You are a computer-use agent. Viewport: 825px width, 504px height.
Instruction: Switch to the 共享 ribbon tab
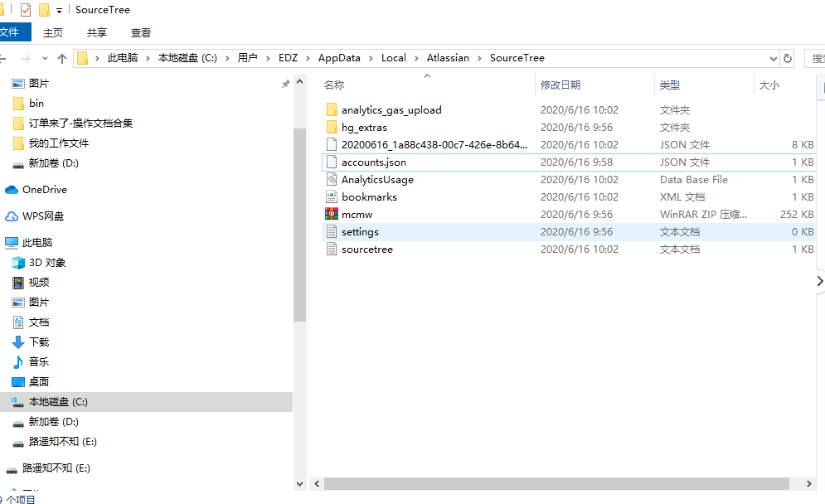coord(97,32)
